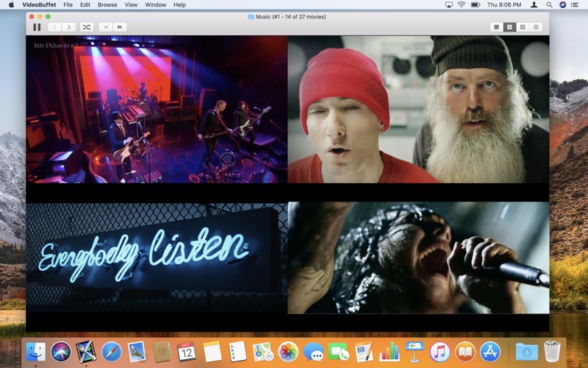Open FaceTime from the Dock
Image resolution: width=588 pixels, height=368 pixels.
coord(338,353)
